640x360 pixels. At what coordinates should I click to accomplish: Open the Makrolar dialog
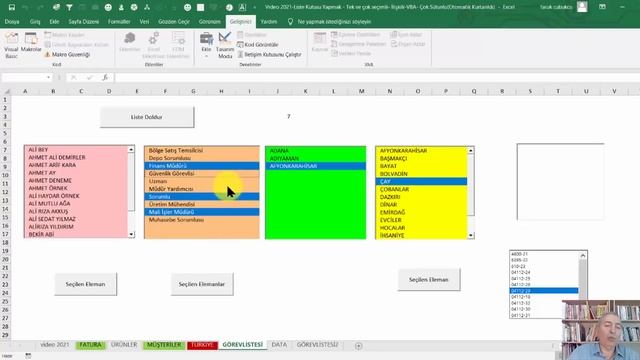(x=31, y=42)
